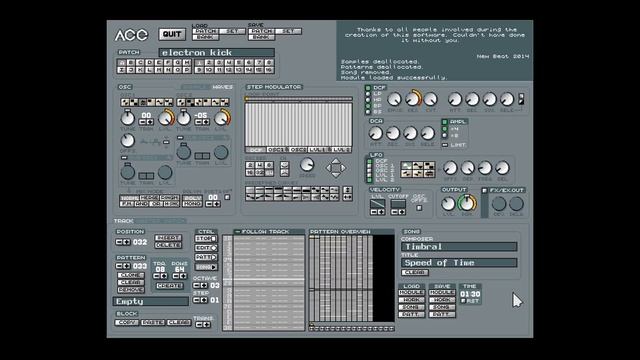Open step modulator LVL2 tab
The width and height of the screenshot is (640, 360).
coord(341,150)
